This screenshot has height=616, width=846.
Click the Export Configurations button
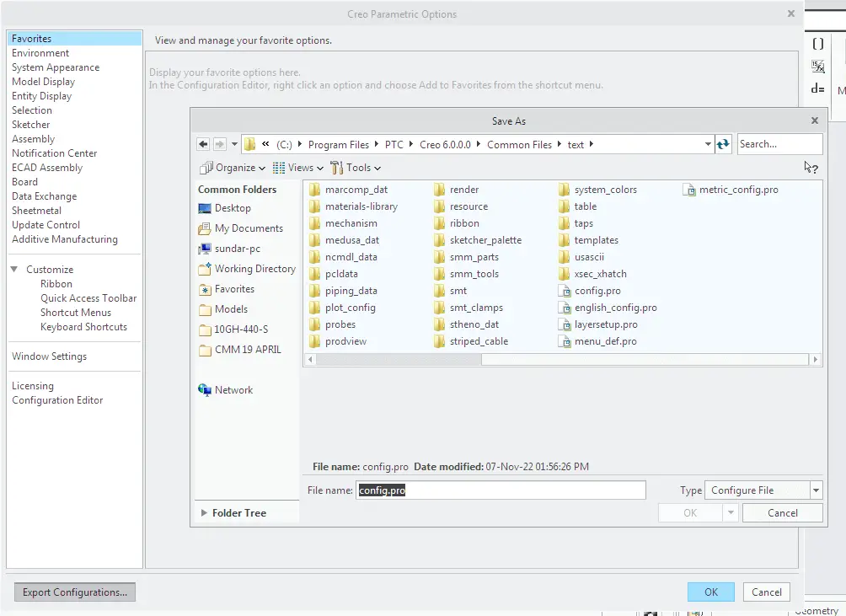pyautogui.click(x=75, y=592)
